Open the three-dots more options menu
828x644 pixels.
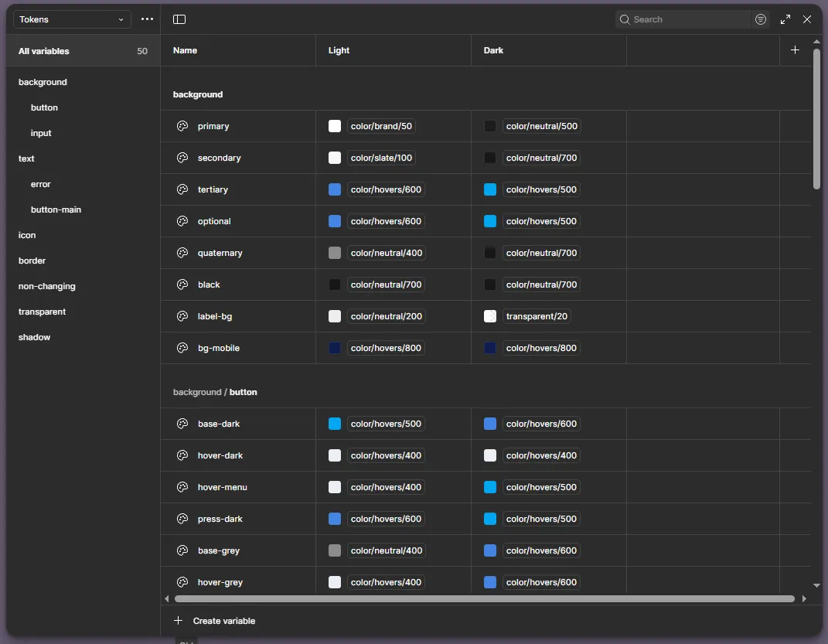(x=147, y=19)
